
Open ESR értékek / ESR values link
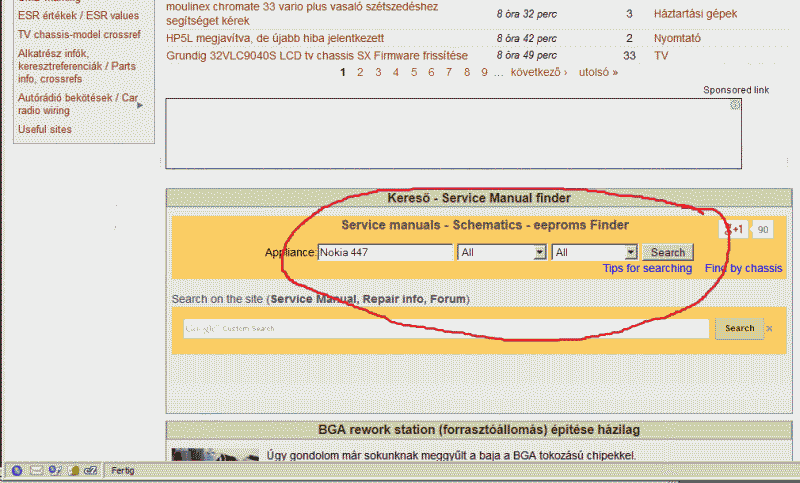[79, 16]
